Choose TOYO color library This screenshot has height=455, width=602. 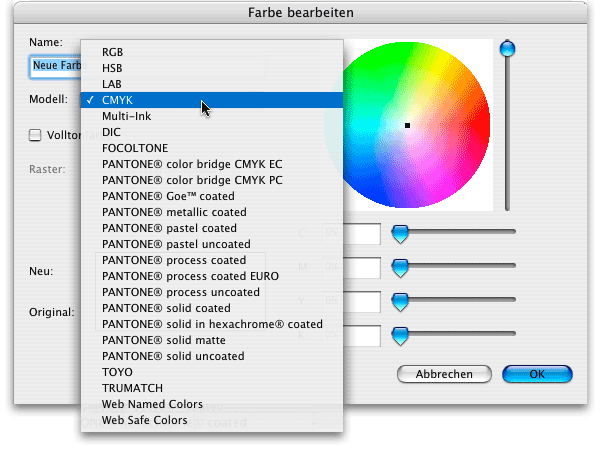(x=212, y=372)
